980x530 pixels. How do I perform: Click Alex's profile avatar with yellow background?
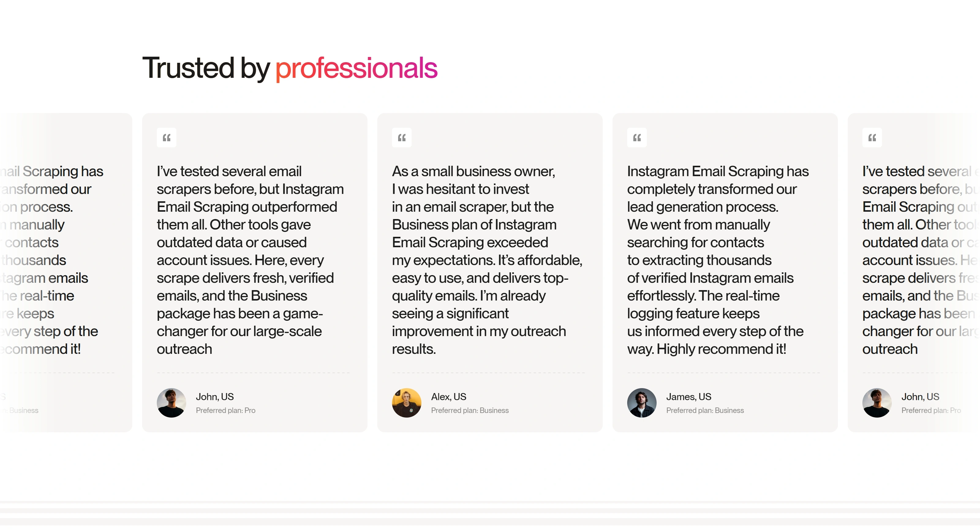tap(407, 403)
